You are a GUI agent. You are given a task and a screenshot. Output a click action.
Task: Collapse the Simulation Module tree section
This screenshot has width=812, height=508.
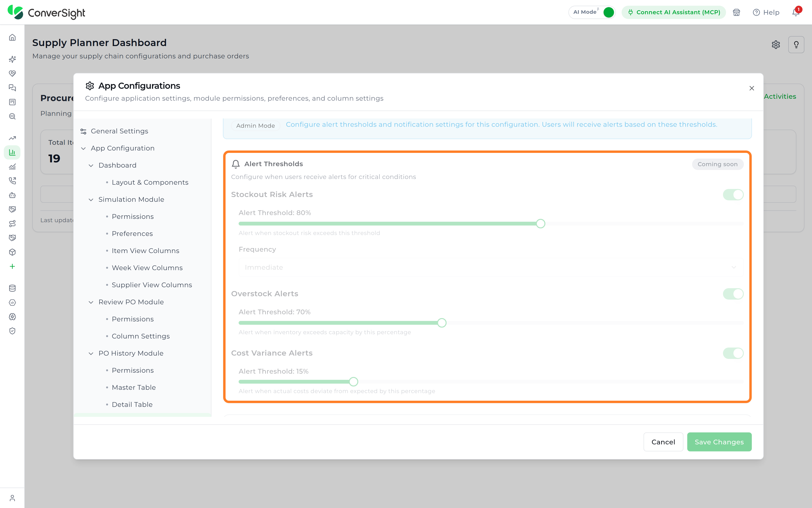tap(91, 200)
